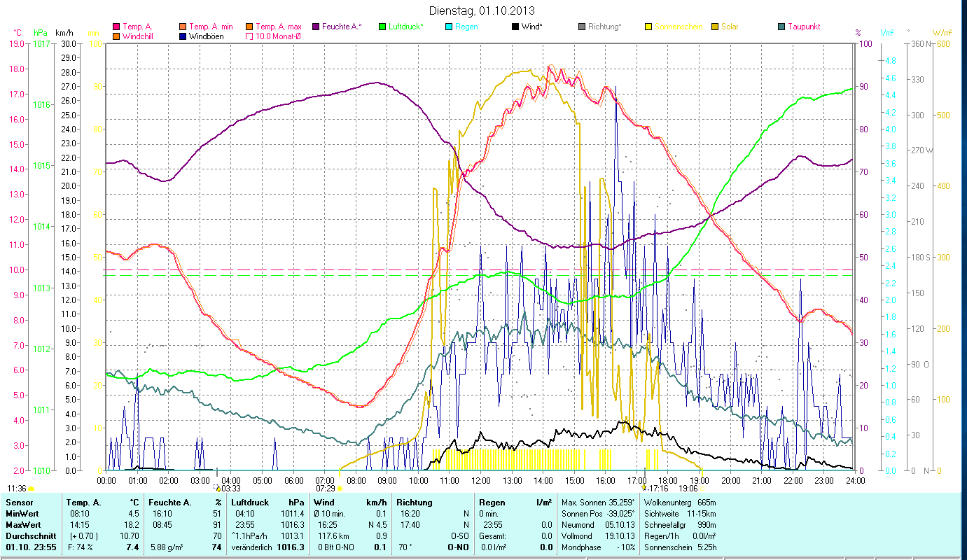Click the Sensor header in the table
The image size is (967, 560).
click(19, 503)
